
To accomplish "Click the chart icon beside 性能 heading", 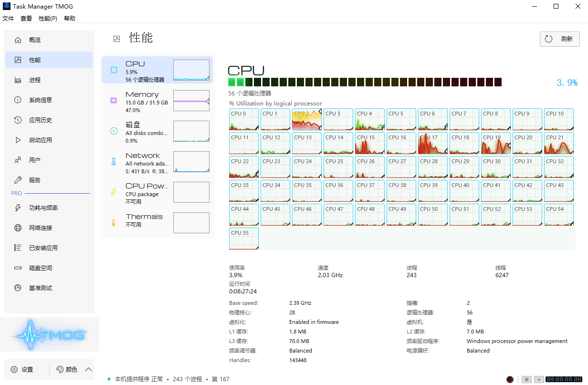I will point(116,39).
